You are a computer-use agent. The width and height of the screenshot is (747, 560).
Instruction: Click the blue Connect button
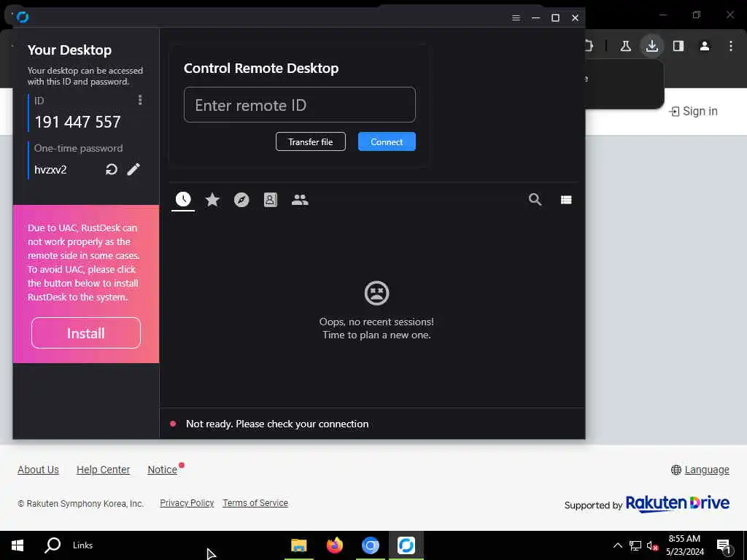click(387, 142)
